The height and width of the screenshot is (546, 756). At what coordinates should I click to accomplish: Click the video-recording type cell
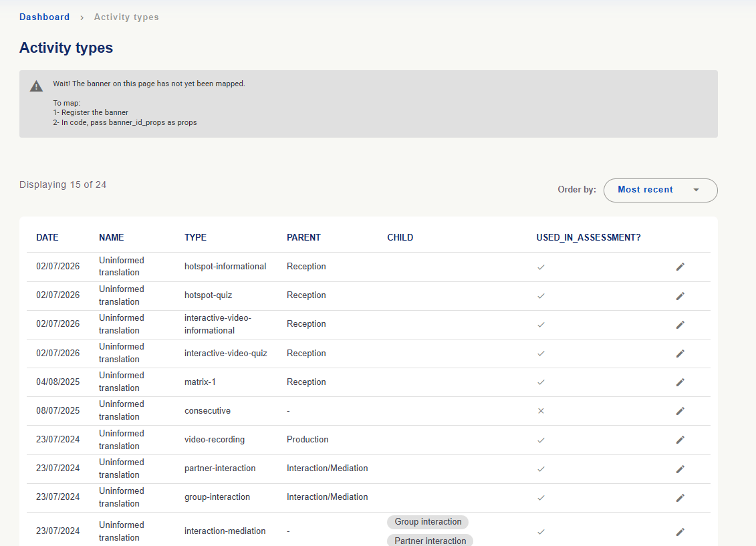215,440
